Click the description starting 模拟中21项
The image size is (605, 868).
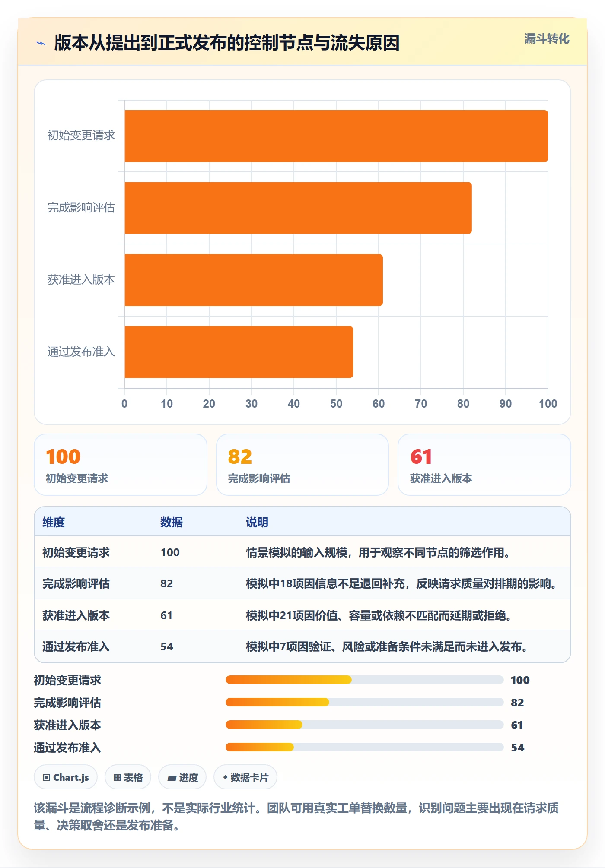pos(379,615)
